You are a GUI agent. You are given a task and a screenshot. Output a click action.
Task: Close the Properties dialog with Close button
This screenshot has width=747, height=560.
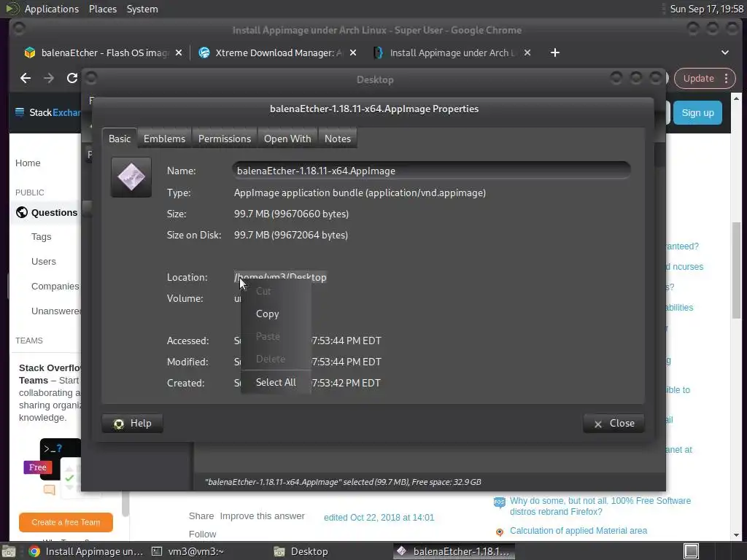pyautogui.click(x=614, y=424)
